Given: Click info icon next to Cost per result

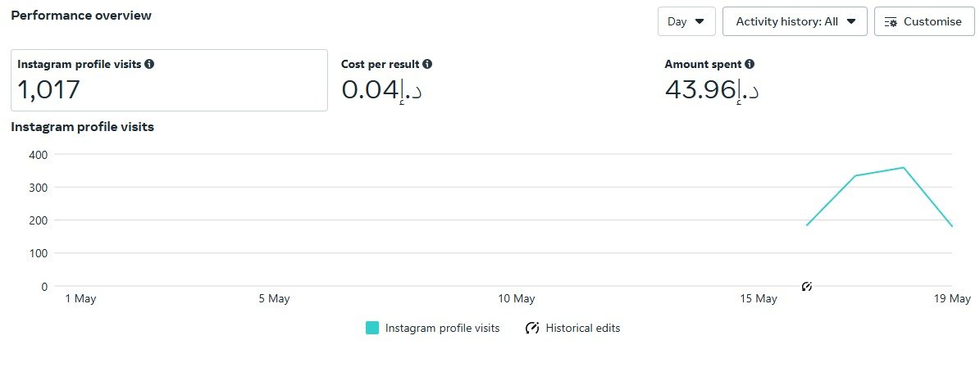Looking at the screenshot, I should click(x=428, y=64).
